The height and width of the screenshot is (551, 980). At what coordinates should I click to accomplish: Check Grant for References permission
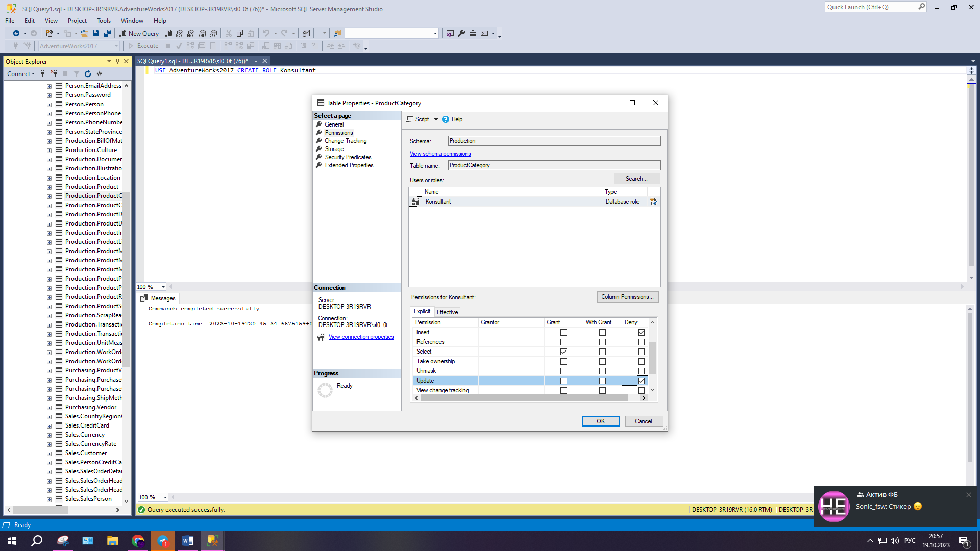(563, 342)
